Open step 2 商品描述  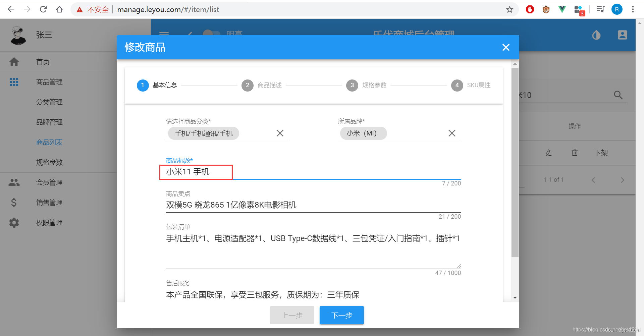click(x=262, y=85)
